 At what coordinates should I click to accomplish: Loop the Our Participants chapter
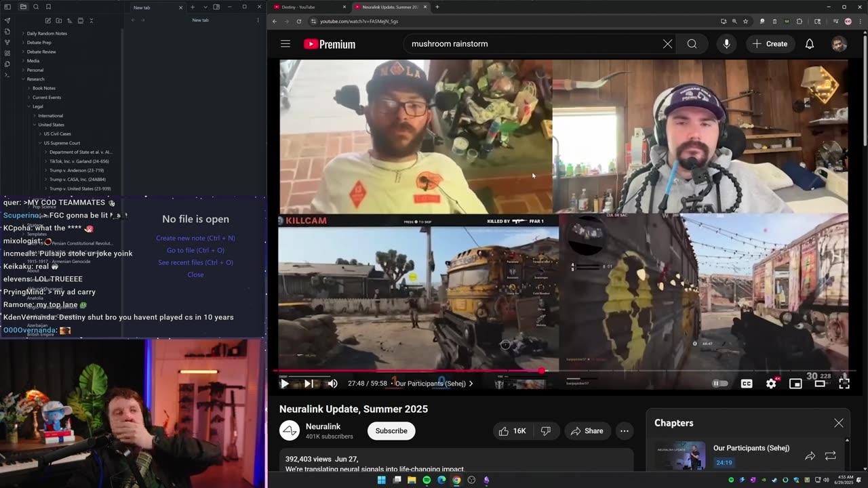tap(831, 456)
